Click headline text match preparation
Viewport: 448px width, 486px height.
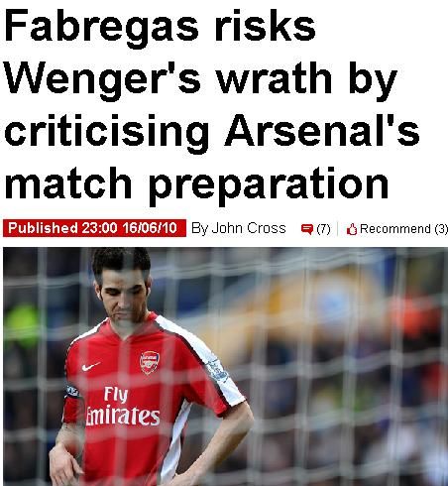coord(196,184)
